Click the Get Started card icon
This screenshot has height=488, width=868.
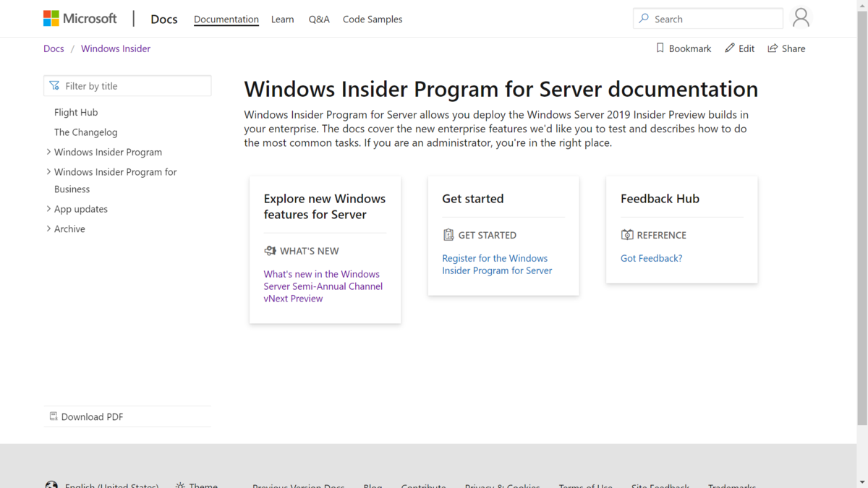pyautogui.click(x=448, y=235)
